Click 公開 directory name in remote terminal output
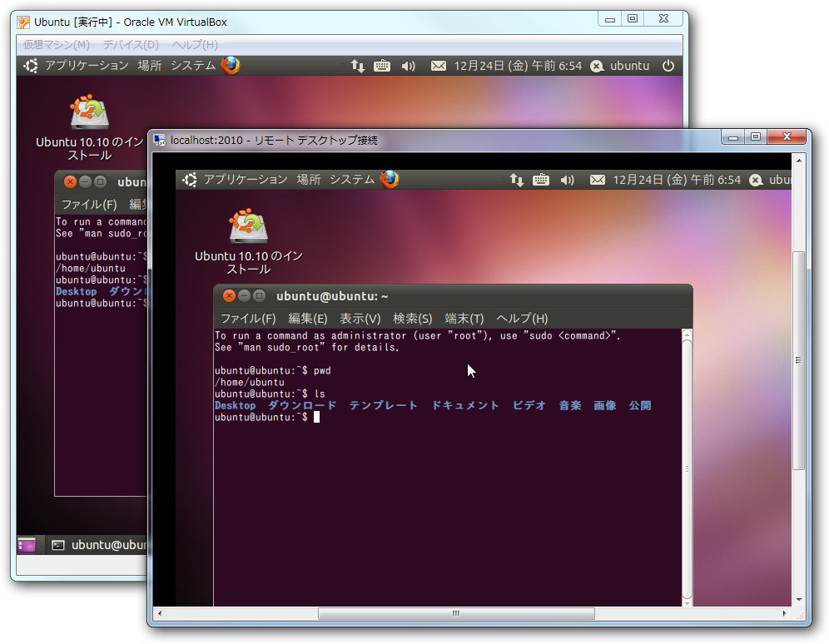 (640, 406)
